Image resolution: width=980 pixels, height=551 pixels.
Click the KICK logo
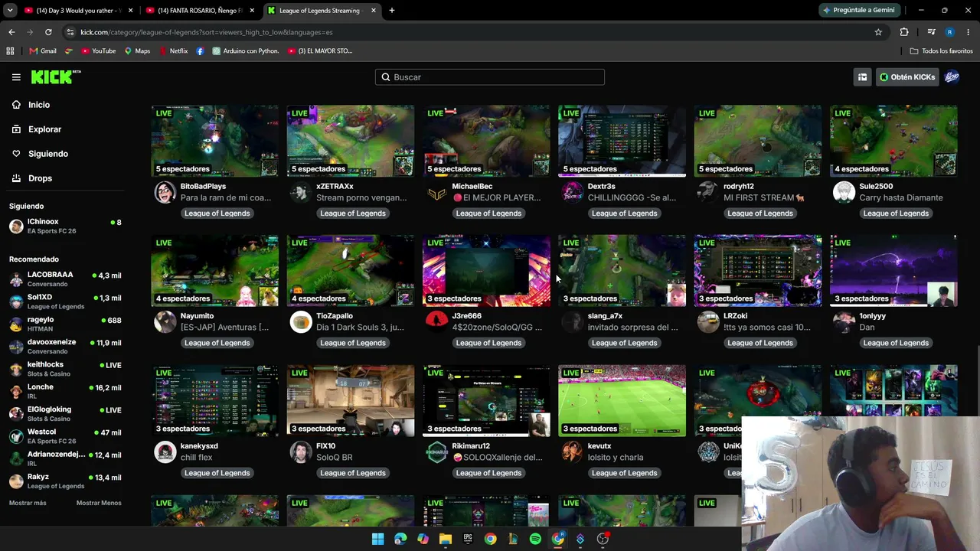point(56,77)
